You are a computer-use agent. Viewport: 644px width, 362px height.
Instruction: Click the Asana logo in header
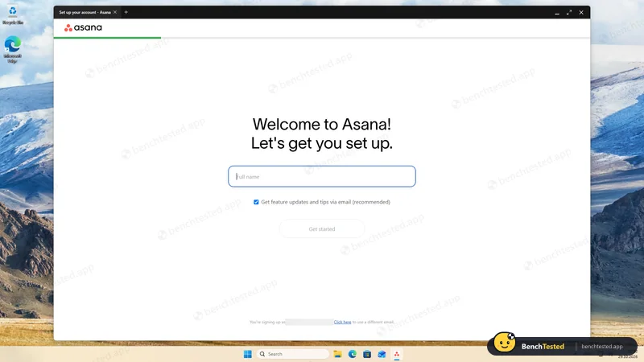[x=83, y=27]
